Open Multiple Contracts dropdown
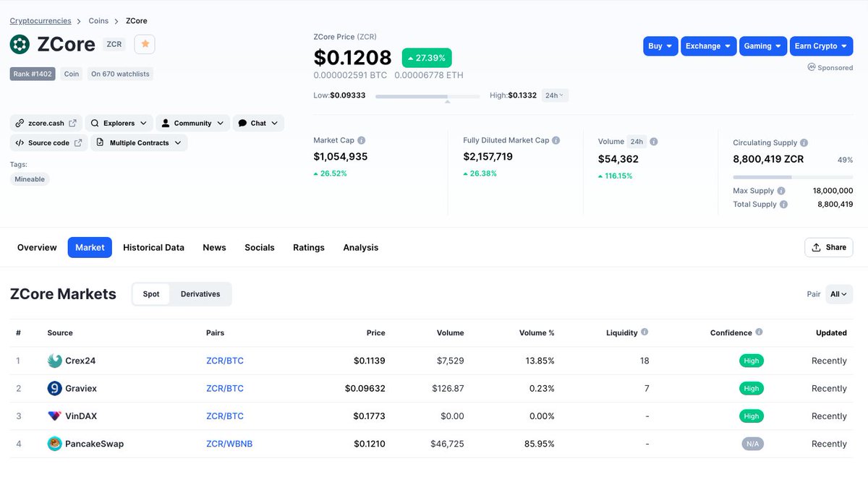Viewport: 868px width, 477px height. (x=139, y=143)
